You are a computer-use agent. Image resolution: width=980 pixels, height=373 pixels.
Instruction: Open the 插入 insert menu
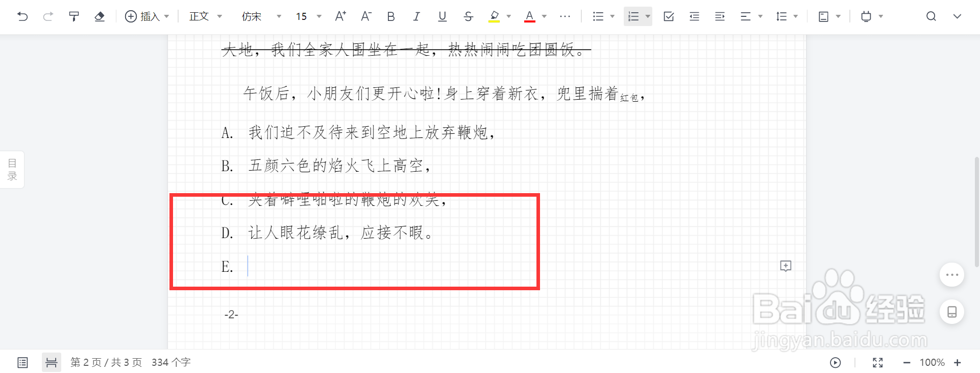147,16
